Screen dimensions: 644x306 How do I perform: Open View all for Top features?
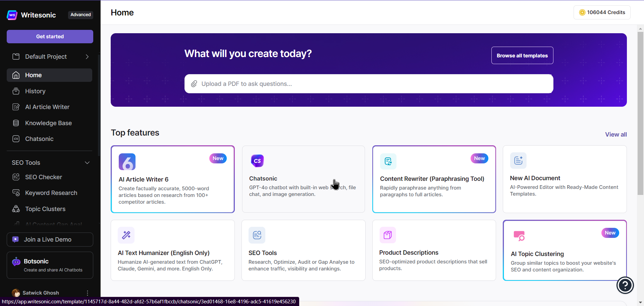coord(616,134)
